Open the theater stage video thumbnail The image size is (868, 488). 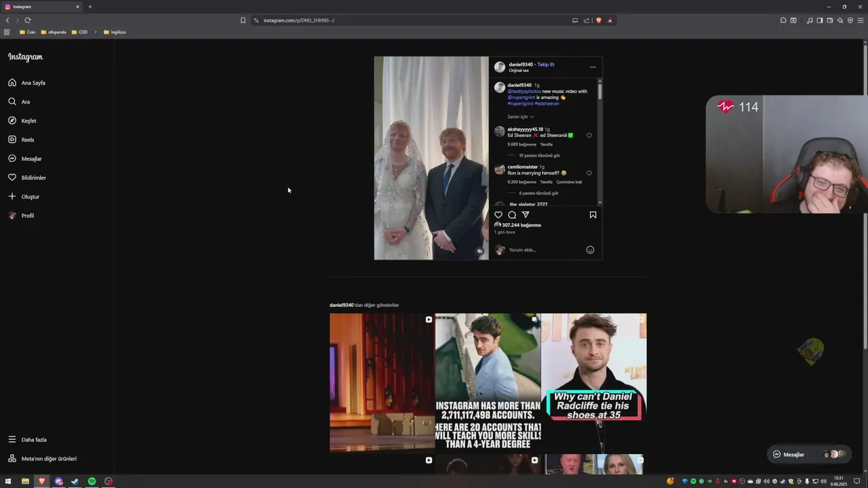(382, 382)
